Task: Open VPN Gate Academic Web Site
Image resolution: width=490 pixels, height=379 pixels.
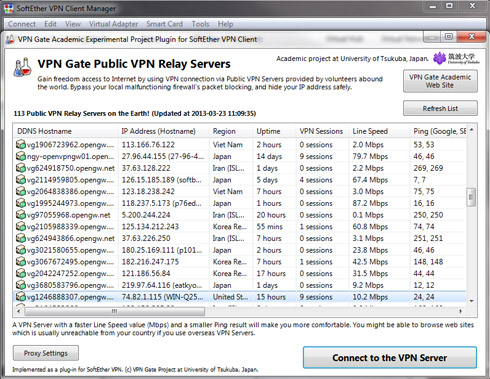Action: pyautogui.click(x=440, y=81)
